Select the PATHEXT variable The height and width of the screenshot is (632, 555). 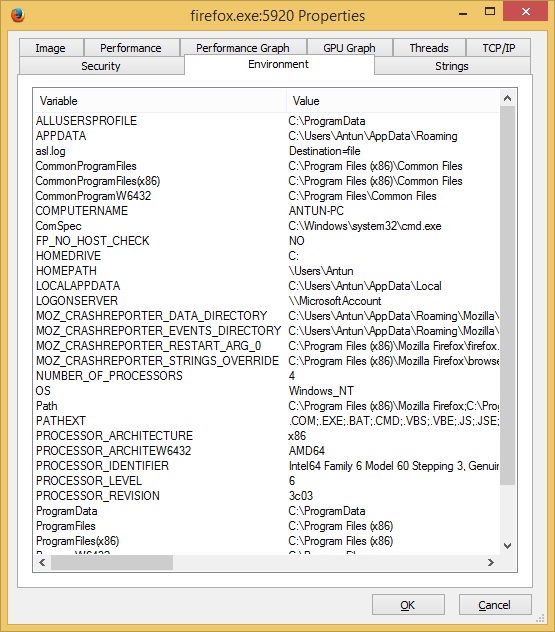(266, 421)
